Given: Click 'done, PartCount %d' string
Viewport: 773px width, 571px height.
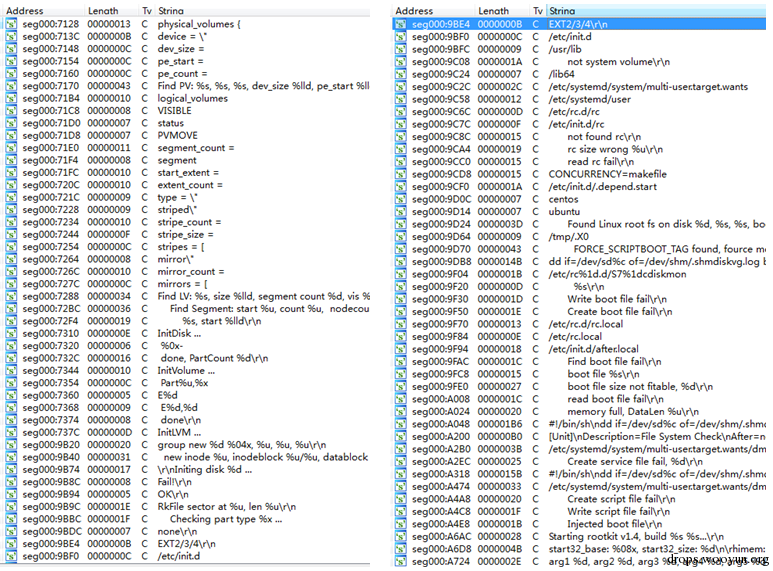Looking at the screenshot, I should click(214, 358).
